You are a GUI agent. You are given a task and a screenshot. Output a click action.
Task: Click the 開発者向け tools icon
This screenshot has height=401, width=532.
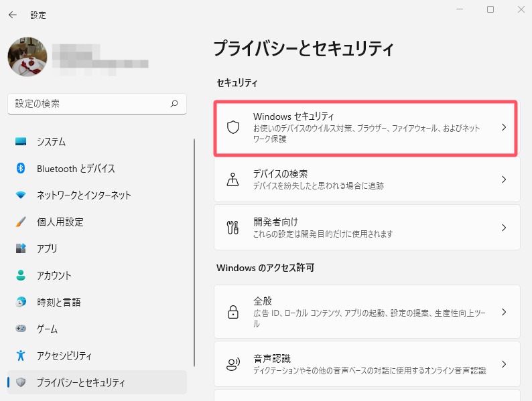pyautogui.click(x=232, y=228)
